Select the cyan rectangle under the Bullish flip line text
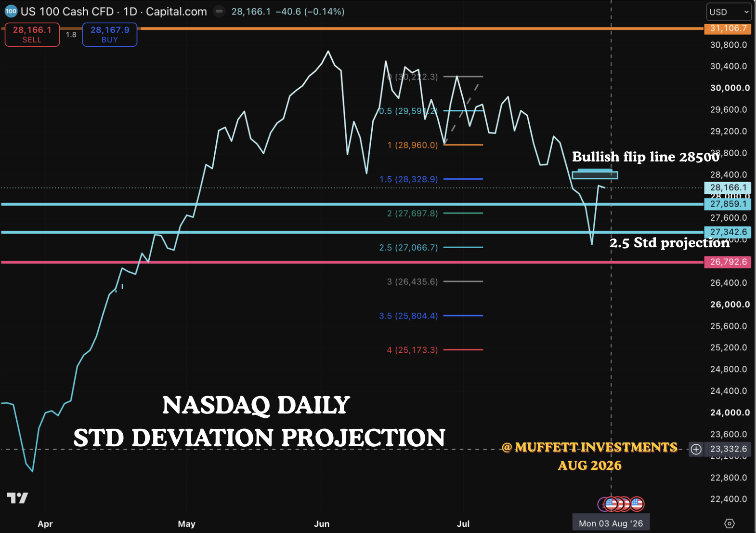The width and height of the screenshot is (756, 533). point(595,174)
